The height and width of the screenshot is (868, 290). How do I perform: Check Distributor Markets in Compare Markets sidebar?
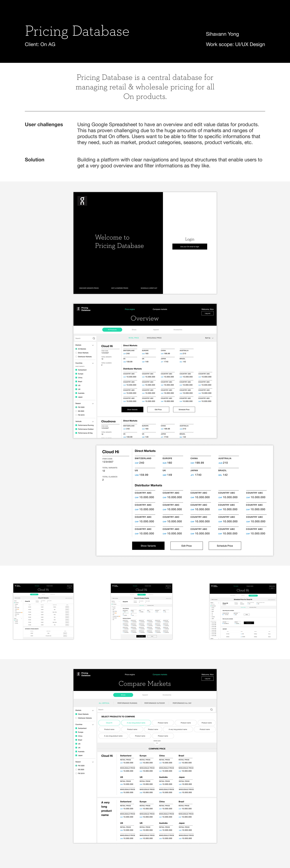pos(76,718)
